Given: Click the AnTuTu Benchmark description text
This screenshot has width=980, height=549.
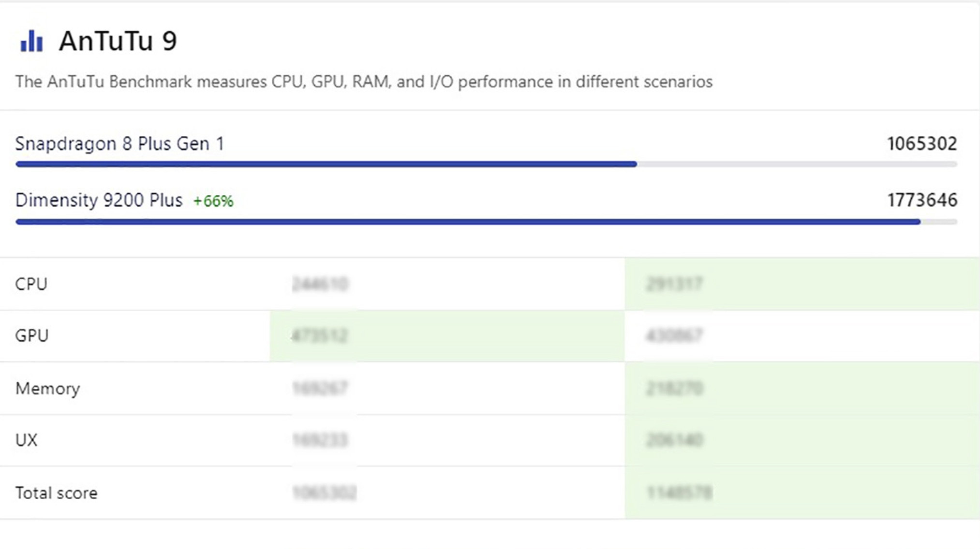Looking at the screenshot, I should coord(363,82).
